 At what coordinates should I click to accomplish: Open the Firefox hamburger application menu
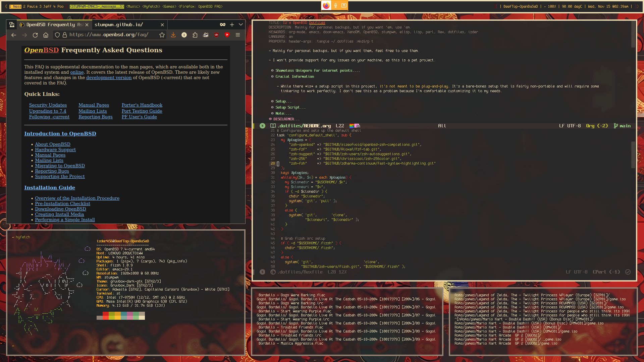(x=238, y=35)
